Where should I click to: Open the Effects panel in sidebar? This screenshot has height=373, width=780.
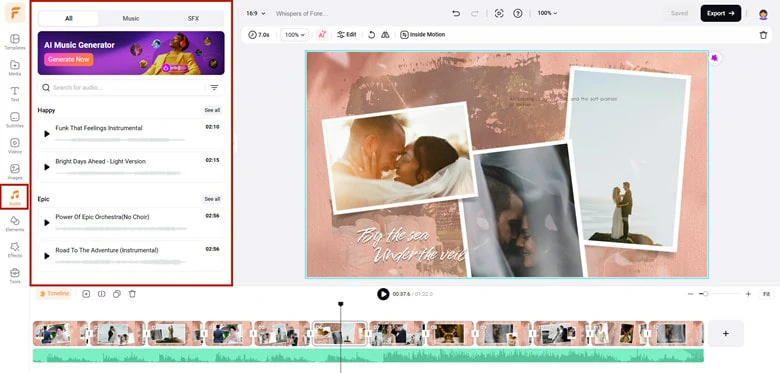(x=14, y=249)
